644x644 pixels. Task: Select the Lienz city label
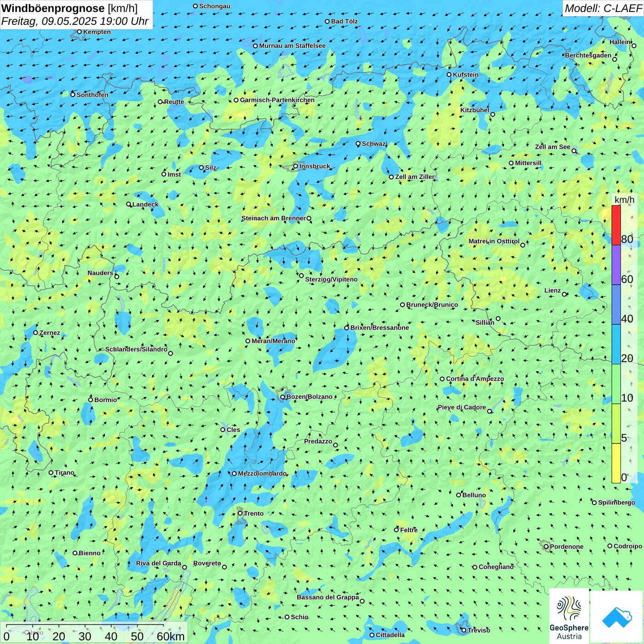(x=552, y=290)
